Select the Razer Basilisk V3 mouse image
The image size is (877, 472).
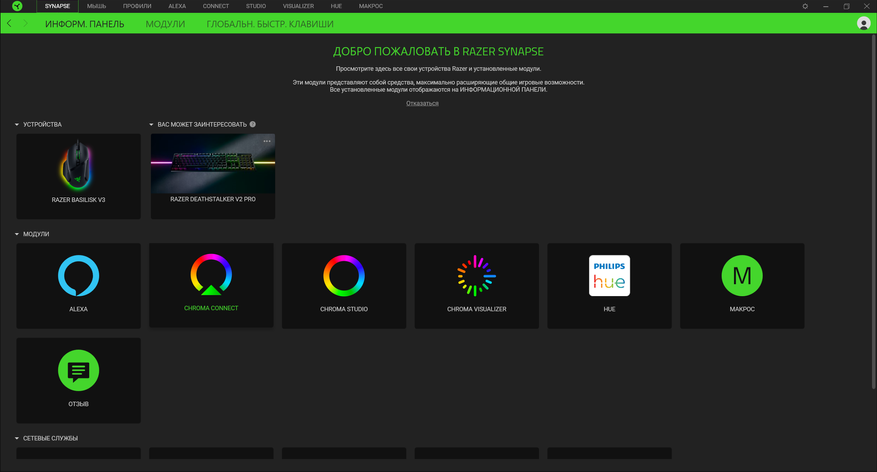click(x=78, y=166)
